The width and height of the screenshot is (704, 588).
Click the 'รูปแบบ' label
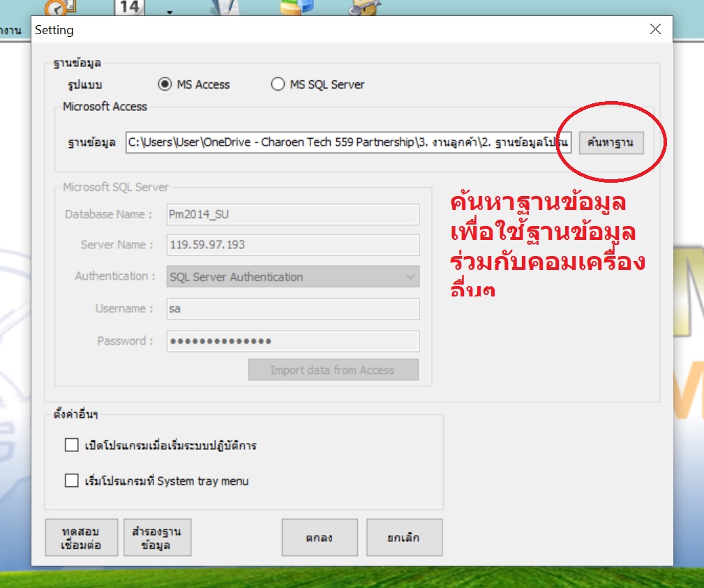(x=85, y=85)
